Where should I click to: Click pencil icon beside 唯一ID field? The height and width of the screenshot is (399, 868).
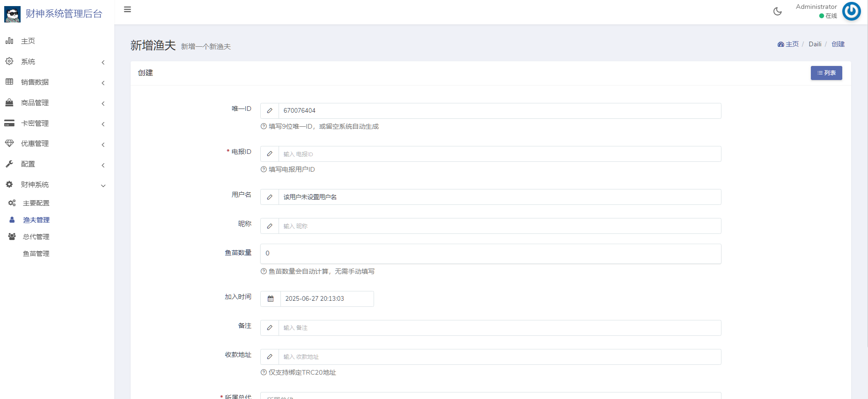pos(270,111)
